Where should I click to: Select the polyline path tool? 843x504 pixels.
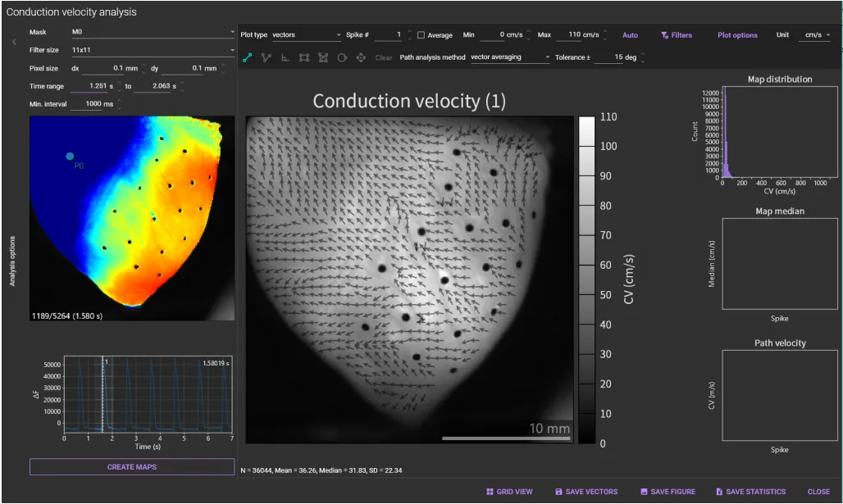coord(266,58)
